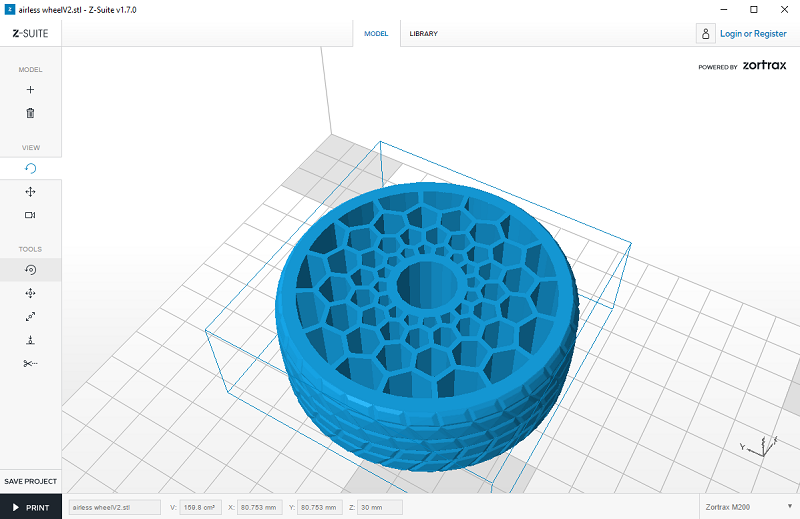Select the scale model tool
Image resolution: width=800 pixels, height=519 pixels.
(30, 316)
